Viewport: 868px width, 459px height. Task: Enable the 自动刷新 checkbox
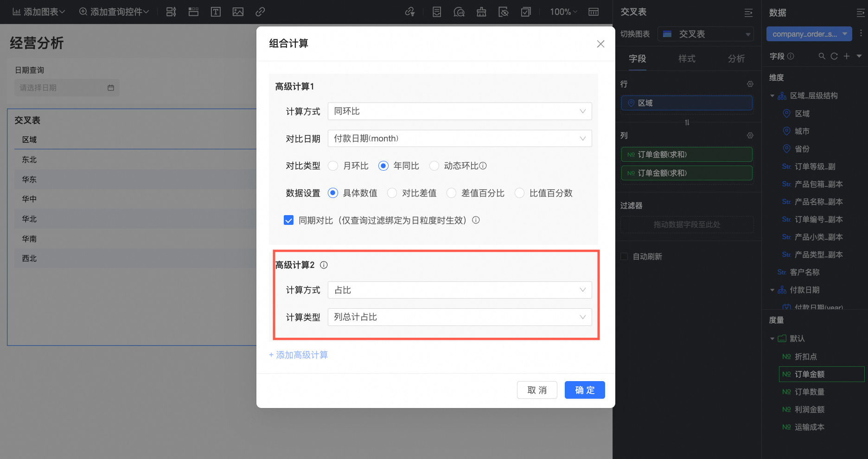[624, 256]
